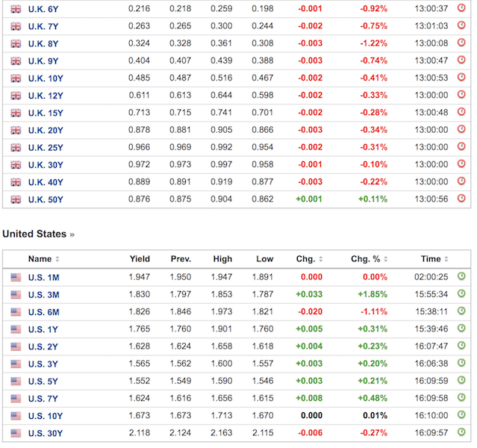
Task: Open the U.K. 8Y bond link
Action: click(x=43, y=44)
